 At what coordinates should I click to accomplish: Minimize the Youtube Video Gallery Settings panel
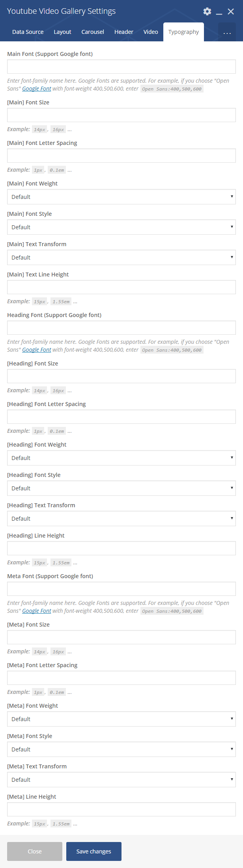[219, 12]
